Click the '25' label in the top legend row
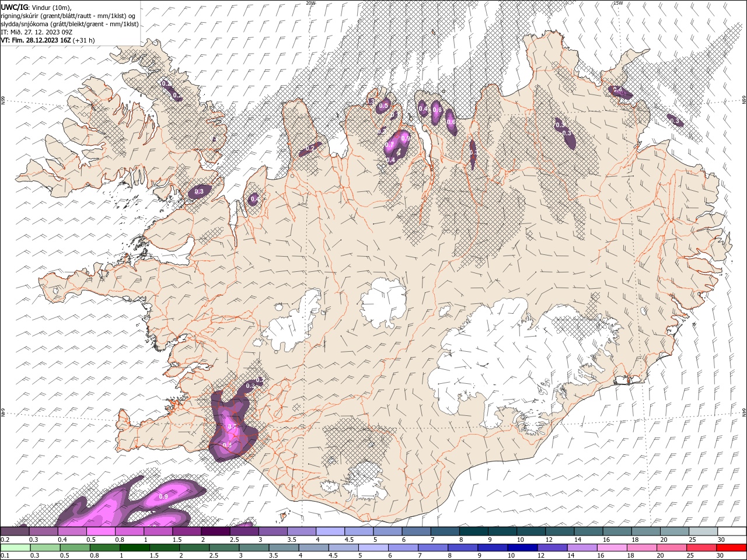The image size is (747, 560). point(693,540)
